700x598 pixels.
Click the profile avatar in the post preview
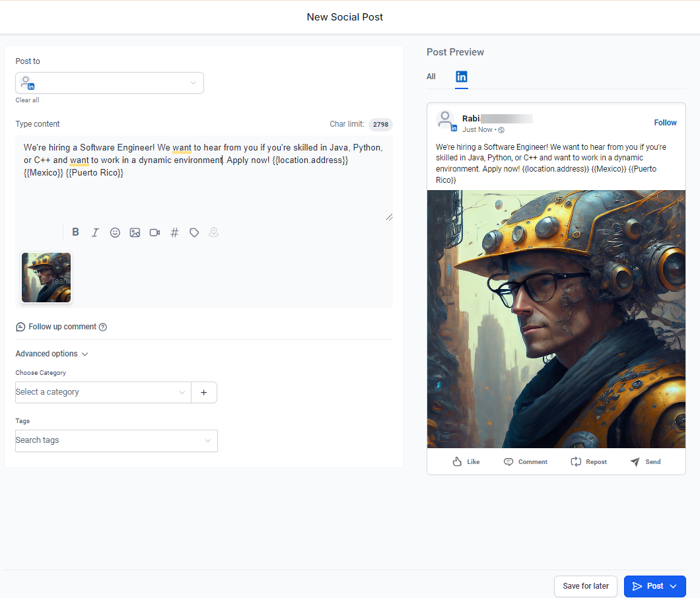click(x=446, y=121)
